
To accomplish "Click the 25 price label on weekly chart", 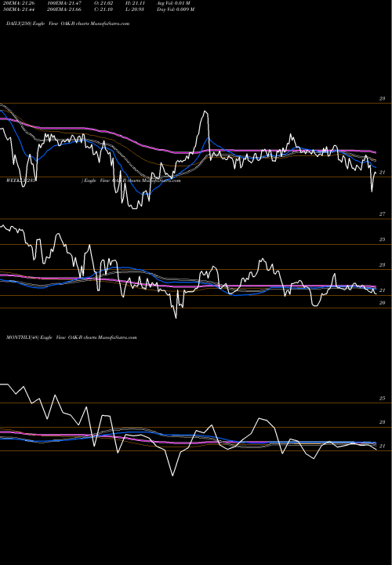I will point(383,239).
